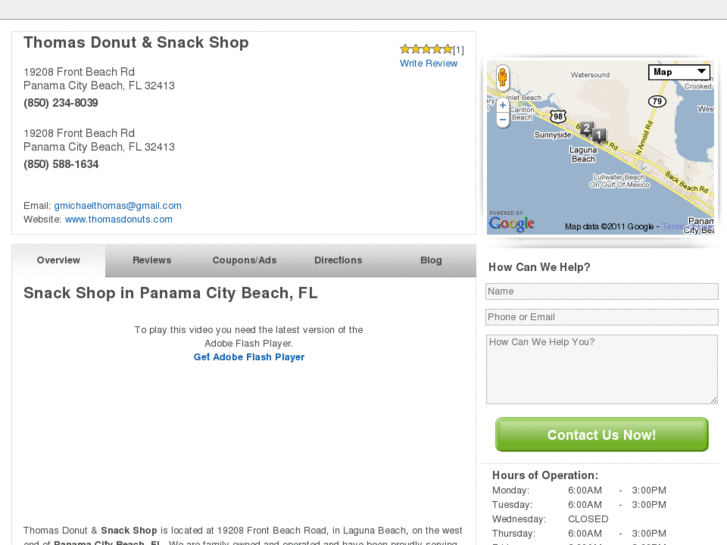The width and height of the screenshot is (727, 545).
Task: Click the Name input field
Action: [601, 292]
